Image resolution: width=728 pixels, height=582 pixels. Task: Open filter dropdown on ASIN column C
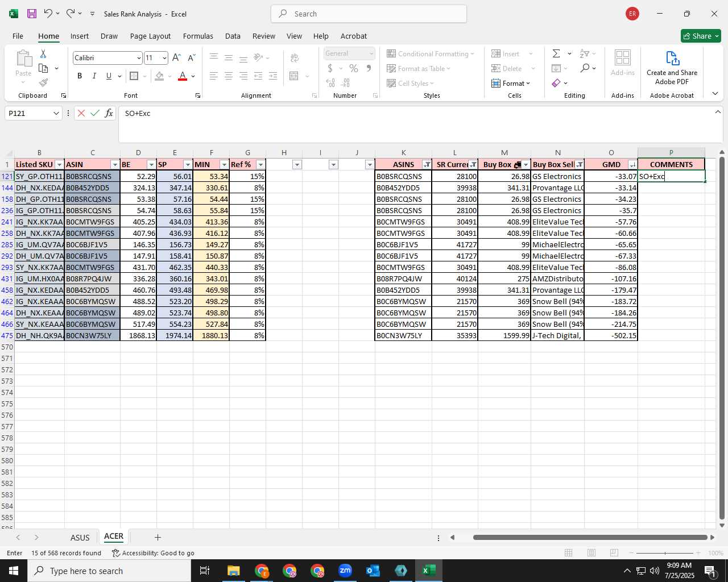(x=115, y=165)
